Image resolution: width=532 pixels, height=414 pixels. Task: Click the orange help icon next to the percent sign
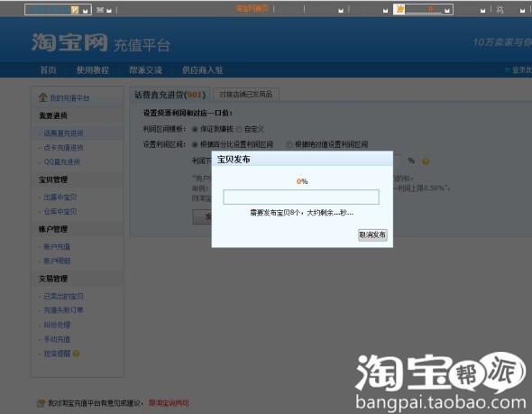[x=426, y=161]
